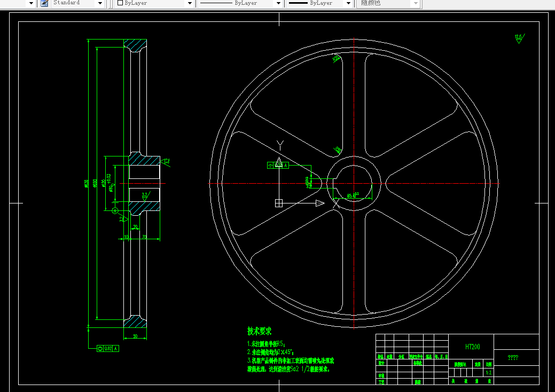Select the HT200 material text in title block
The width and height of the screenshot is (555, 392).
coord(472,347)
